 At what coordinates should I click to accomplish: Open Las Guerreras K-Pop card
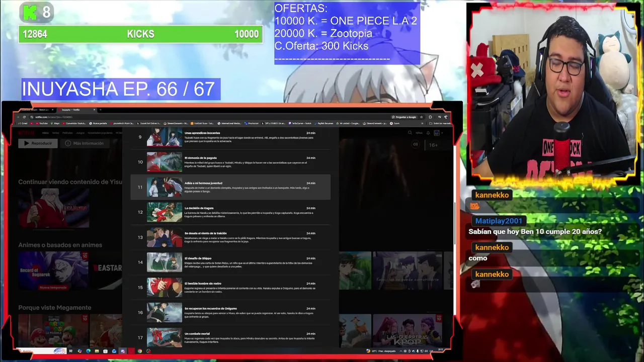[x=408, y=330]
